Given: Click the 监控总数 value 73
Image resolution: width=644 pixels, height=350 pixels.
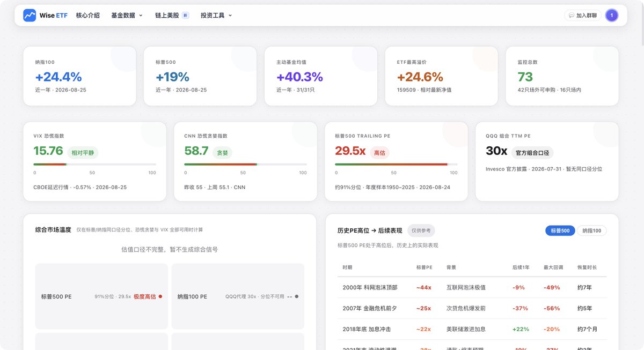Looking at the screenshot, I should click(525, 77).
